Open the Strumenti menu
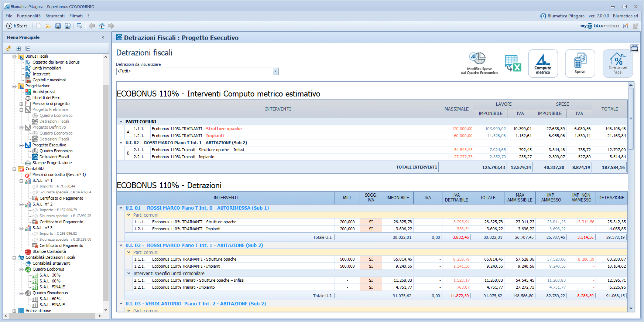The height and width of the screenshot is (322, 644). pos(55,16)
